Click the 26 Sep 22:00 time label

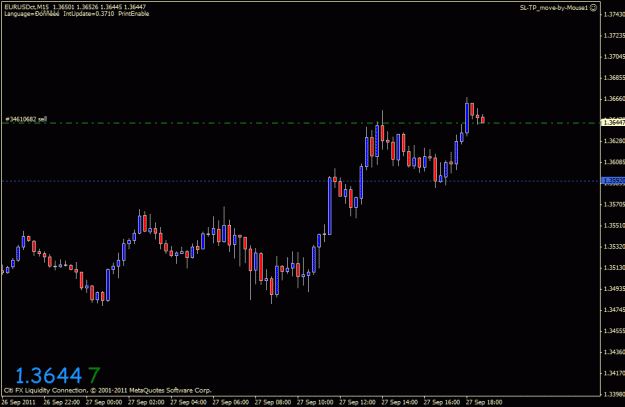pyautogui.click(x=61, y=402)
